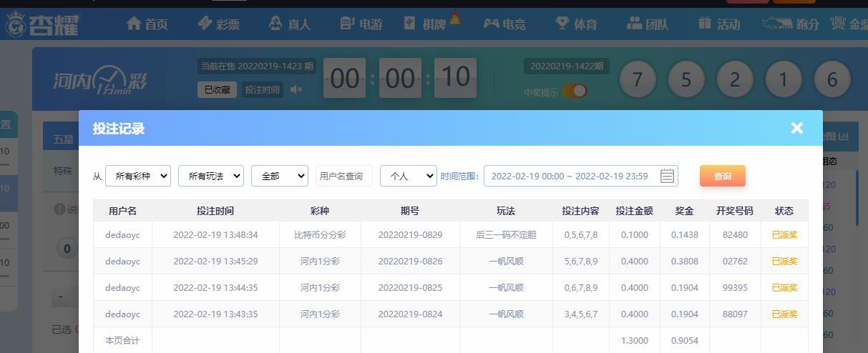The width and height of the screenshot is (868, 353).
Task: Select the 真人 live casino menu
Action: (x=290, y=24)
